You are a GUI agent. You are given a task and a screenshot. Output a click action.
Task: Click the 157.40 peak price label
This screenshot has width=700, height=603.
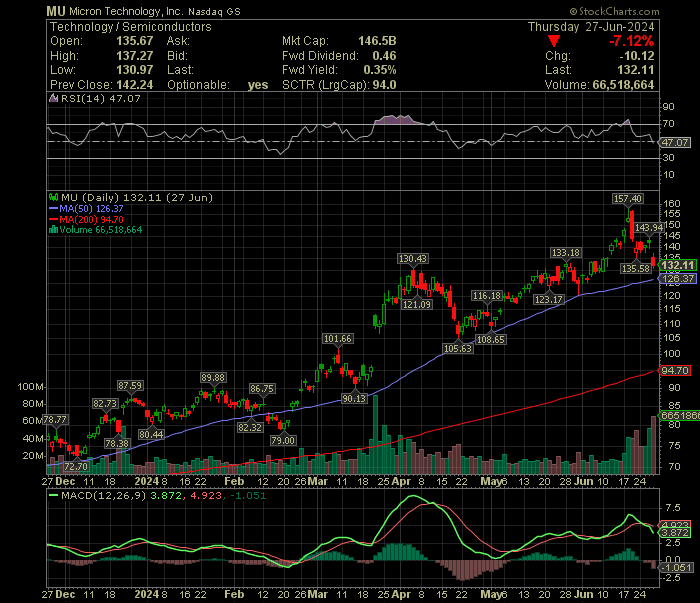tap(627, 199)
